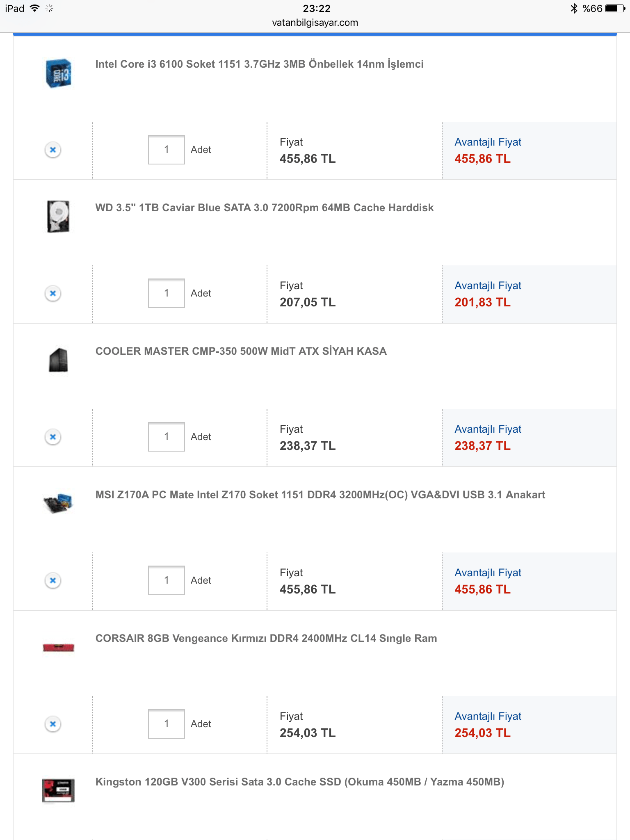Screen dimensions: 630x840
Task: Edit quantity for MSI Z170A motherboard
Action: click(x=166, y=580)
